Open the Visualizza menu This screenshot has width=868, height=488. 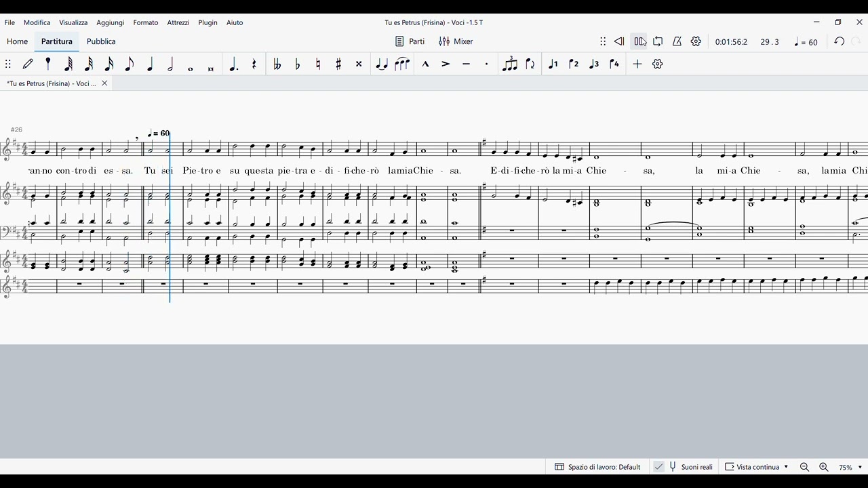(x=73, y=22)
